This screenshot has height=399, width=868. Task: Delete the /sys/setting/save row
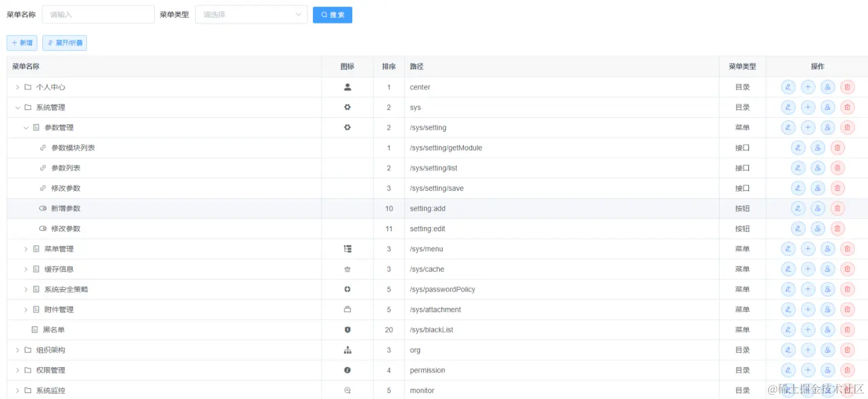pyautogui.click(x=837, y=188)
